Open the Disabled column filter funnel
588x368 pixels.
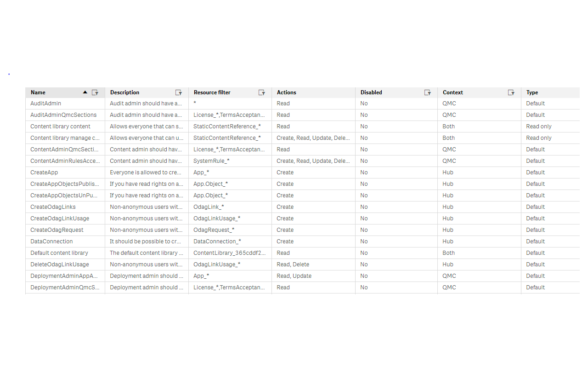tap(428, 92)
